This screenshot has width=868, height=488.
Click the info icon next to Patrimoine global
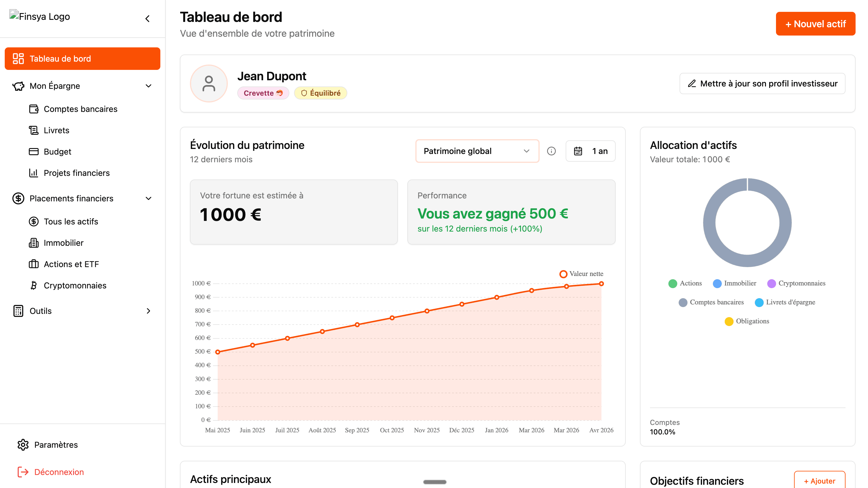pyautogui.click(x=552, y=151)
